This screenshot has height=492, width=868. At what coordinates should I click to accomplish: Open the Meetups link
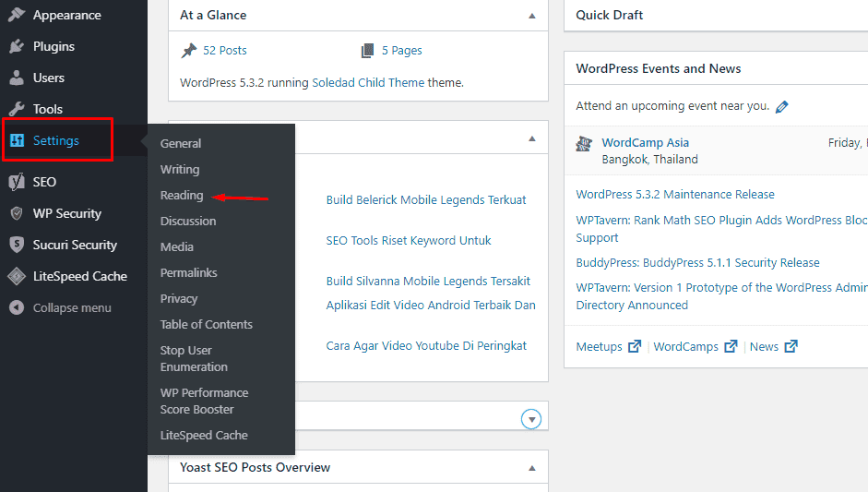pos(599,347)
